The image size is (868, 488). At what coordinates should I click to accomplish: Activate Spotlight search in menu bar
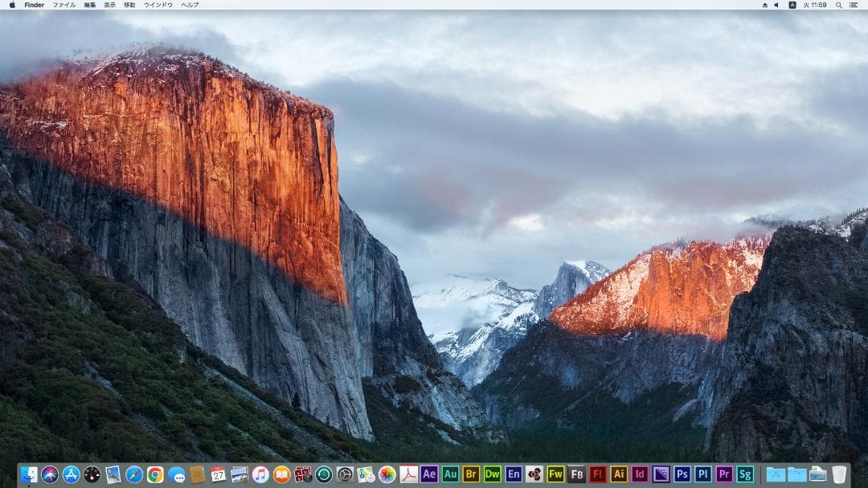[840, 4]
